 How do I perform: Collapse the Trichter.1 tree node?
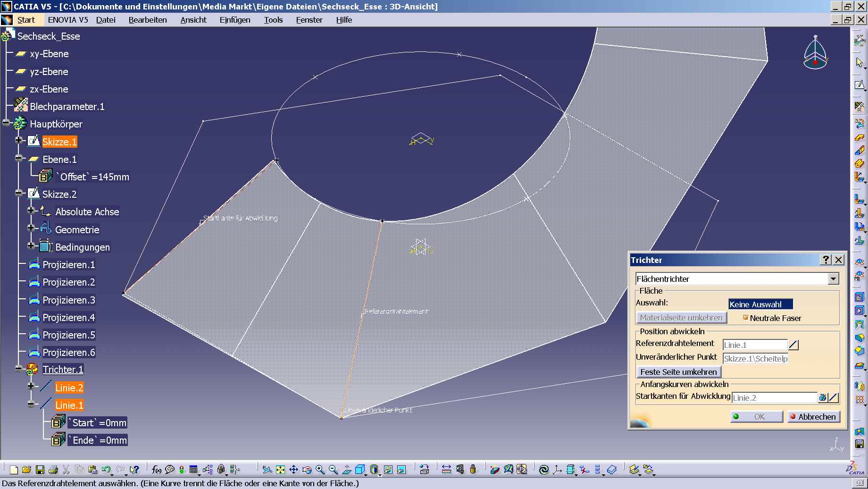tap(19, 368)
